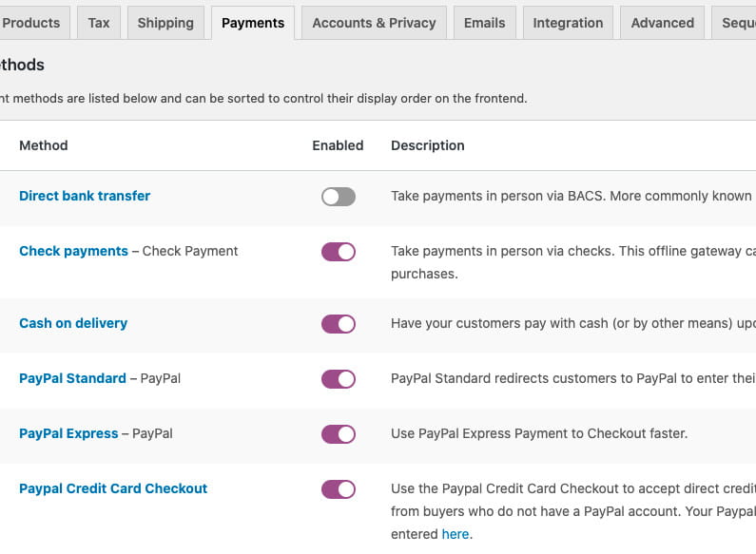Click the Check payments method link
The width and height of the screenshot is (756, 554).
coord(73,251)
